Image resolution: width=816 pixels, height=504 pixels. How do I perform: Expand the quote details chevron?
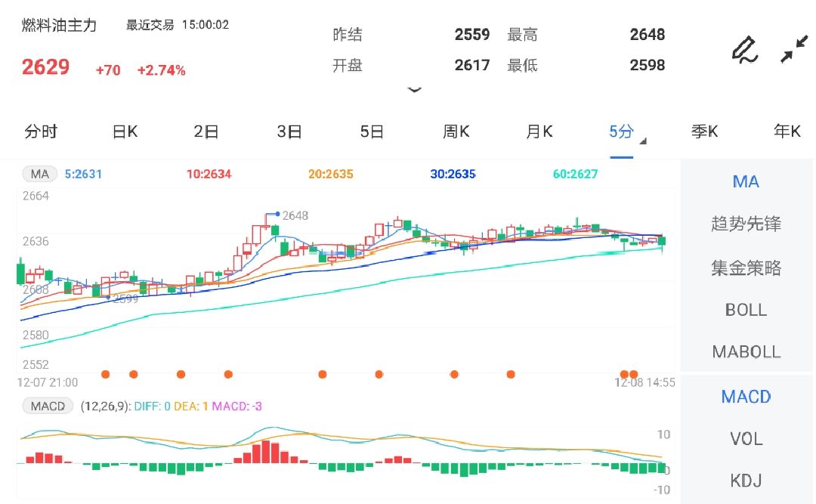click(x=416, y=90)
